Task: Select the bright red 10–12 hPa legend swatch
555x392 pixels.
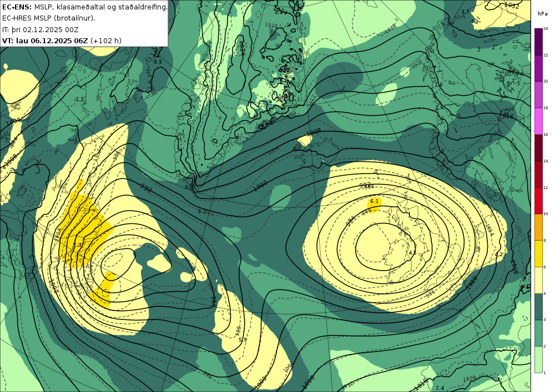Action: (538, 200)
